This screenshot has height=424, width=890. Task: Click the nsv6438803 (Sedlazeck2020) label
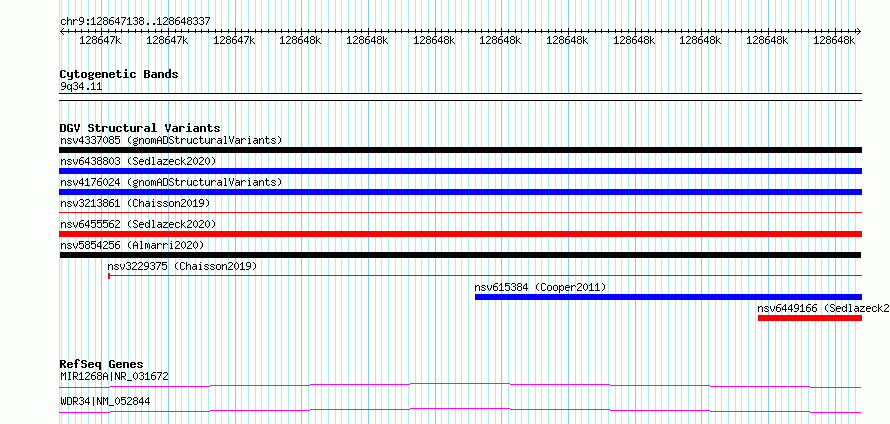pos(138,161)
